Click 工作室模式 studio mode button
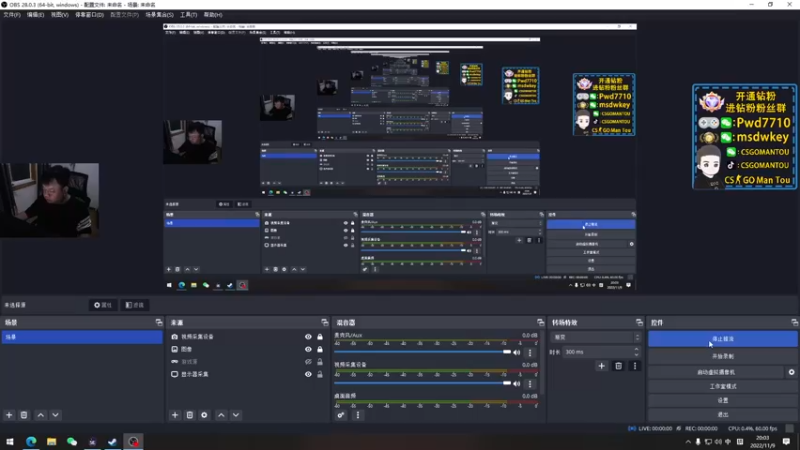The image size is (800, 450). (722, 386)
